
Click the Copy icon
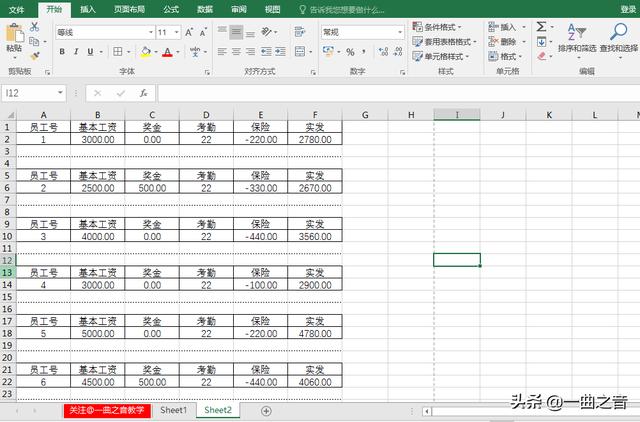coord(34,41)
